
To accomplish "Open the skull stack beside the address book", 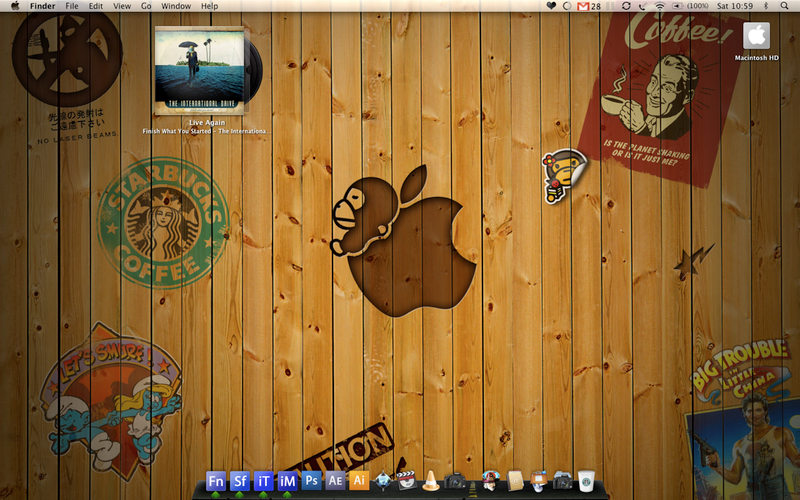I will pyautogui.click(x=539, y=481).
